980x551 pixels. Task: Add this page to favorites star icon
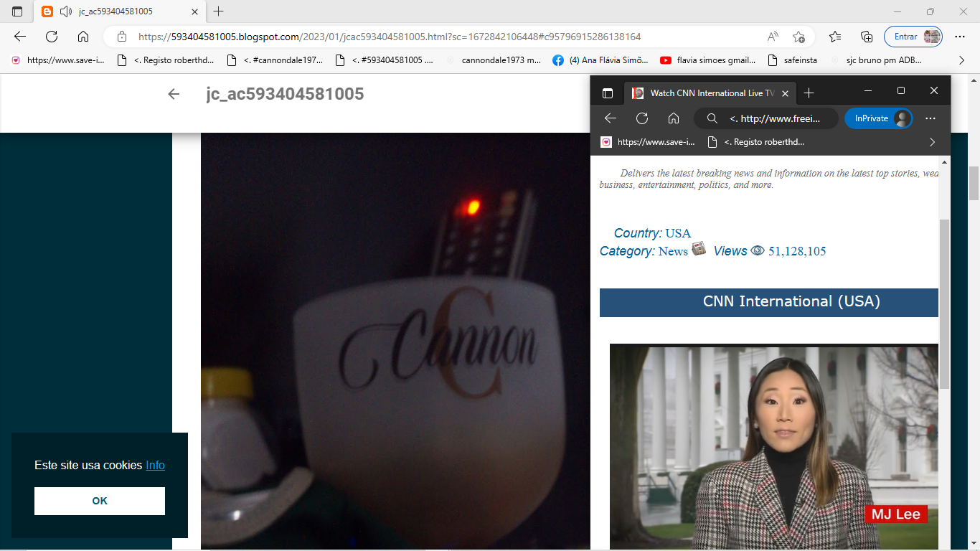(798, 37)
